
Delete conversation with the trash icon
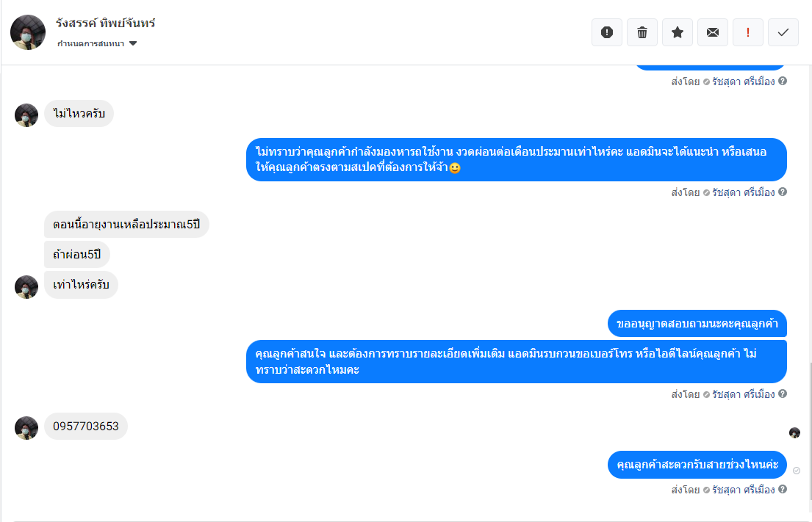point(642,32)
